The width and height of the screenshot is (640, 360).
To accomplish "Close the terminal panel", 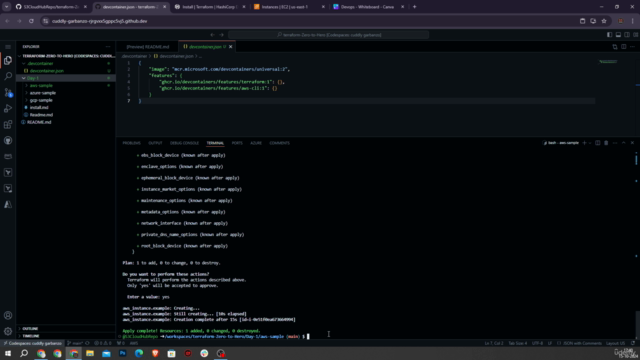I will point(632,143).
